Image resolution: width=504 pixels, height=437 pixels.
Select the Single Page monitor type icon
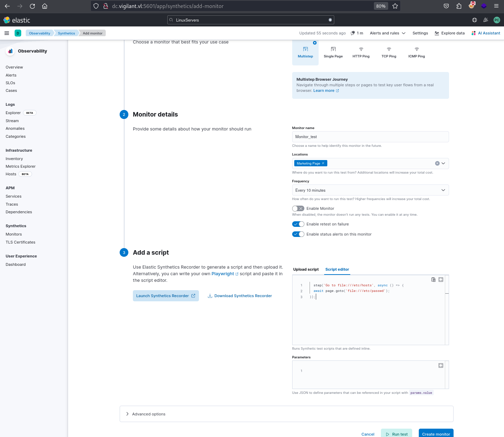coord(333,49)
